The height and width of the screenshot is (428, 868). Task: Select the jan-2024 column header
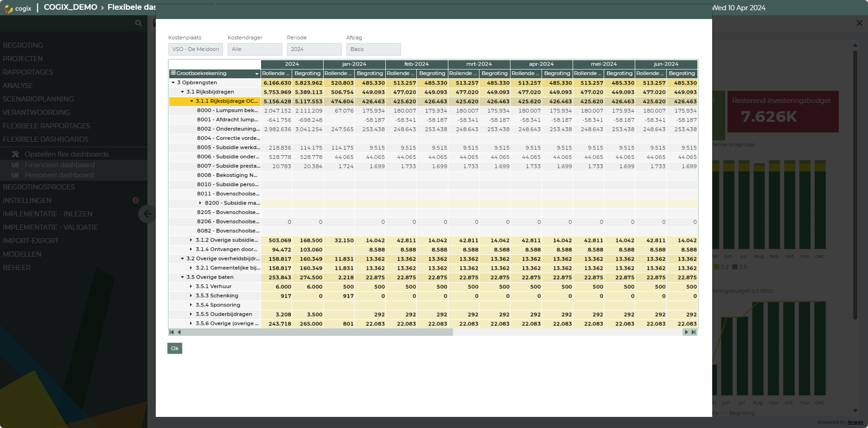coord(354,64)
